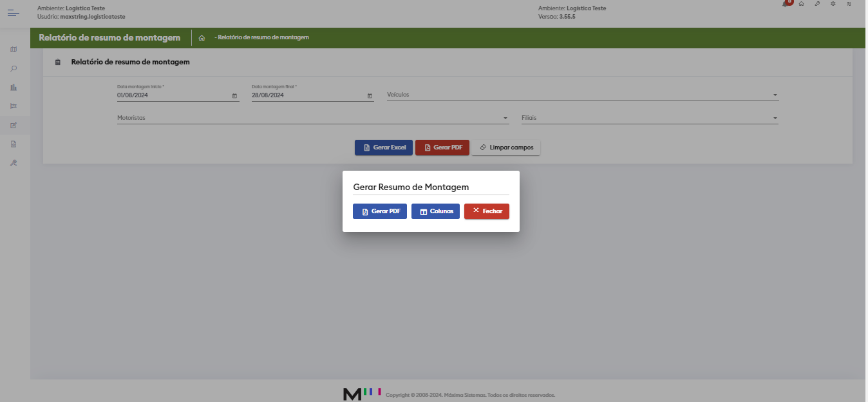Open settings gear in top bar
868x402 pixels.
click(833, 3)
